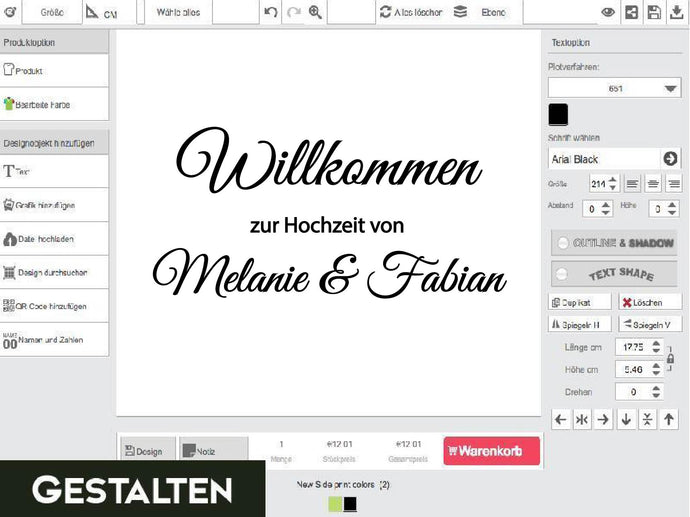
Task: Click the Warenkorb button
Action: click(491, 451)
